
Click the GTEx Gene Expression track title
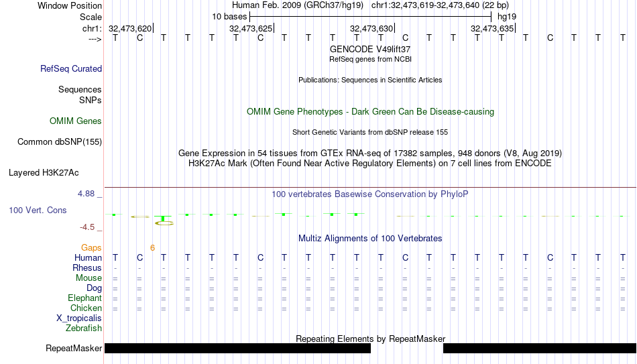click(370, 153)
